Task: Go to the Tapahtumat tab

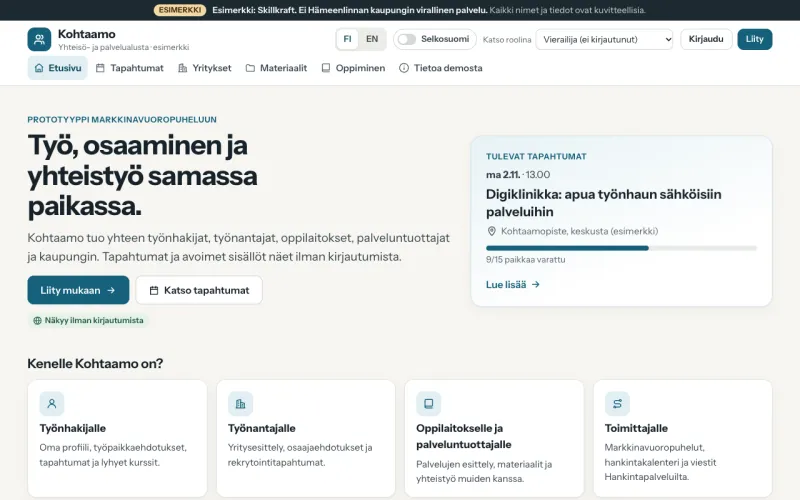Action: coord(130,68)
